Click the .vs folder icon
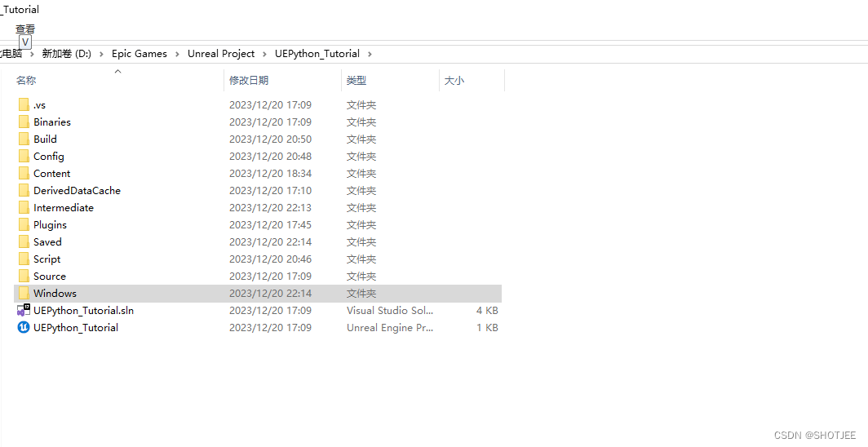Image resolution: width=868 pixels, height=447 pixels. [x=23, y=104]
